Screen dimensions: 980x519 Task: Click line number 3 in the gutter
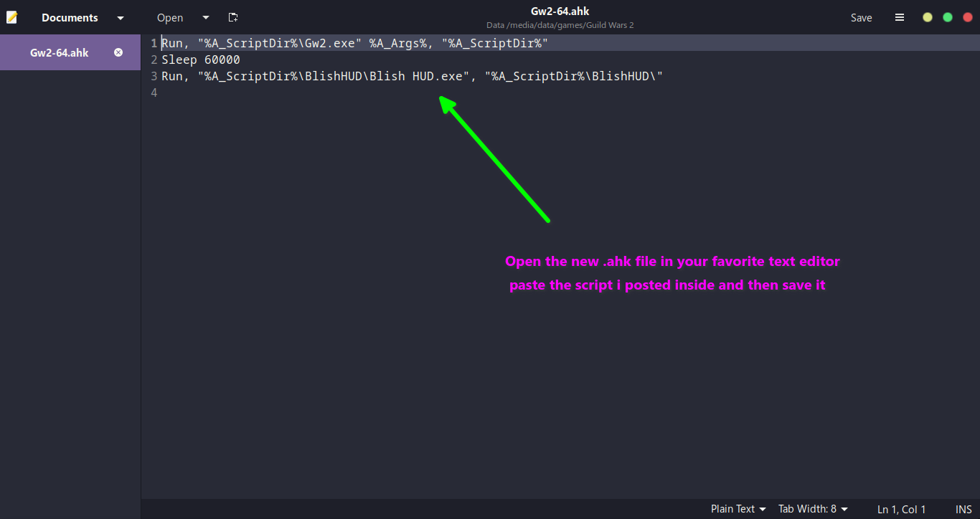tap(154, 75)
